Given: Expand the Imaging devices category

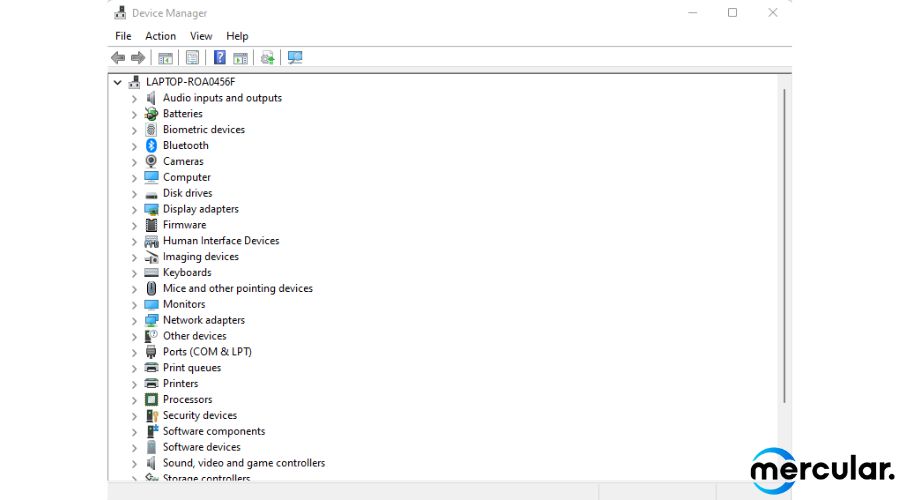Looking at the screenshot, I should (x=134, y=257).
